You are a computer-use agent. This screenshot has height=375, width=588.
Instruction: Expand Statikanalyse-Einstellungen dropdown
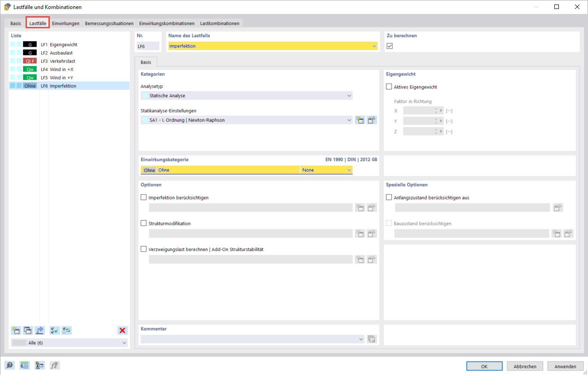click(349, 120)
